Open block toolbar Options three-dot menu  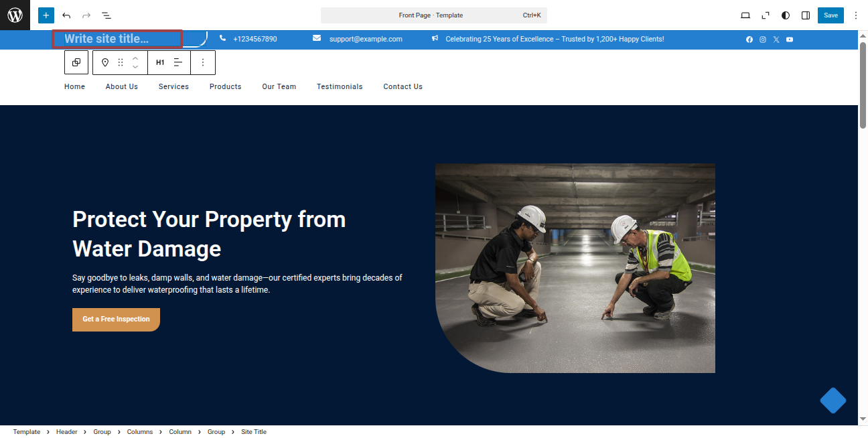(x=203, y=62)
